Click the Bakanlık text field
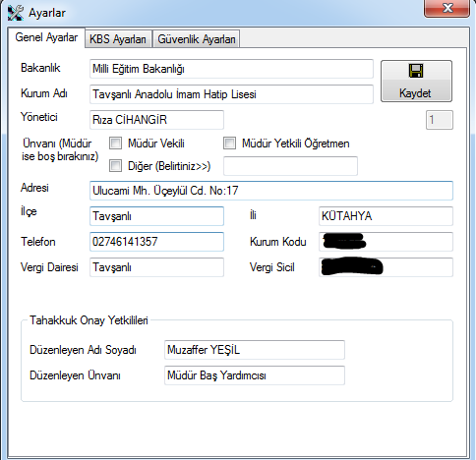Screen dimensions: 476x460 coord(231,69)
